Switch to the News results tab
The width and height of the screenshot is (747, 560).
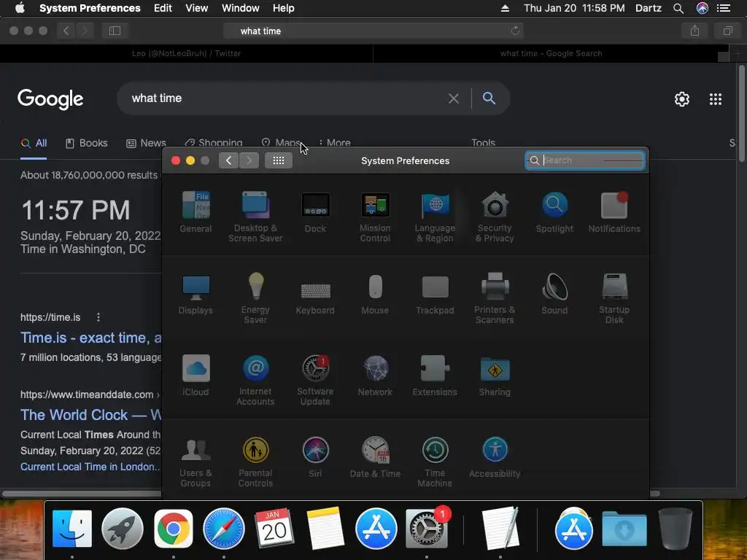click(x=146, y=143)
